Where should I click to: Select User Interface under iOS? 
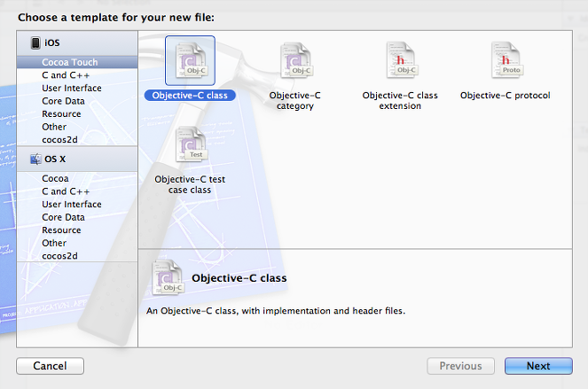coord(77,88)
